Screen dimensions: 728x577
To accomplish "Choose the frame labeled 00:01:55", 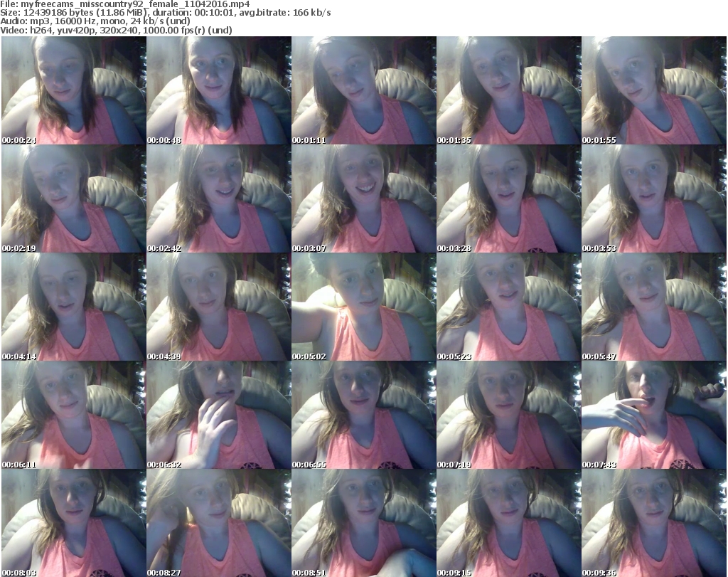I will [653, 90].
